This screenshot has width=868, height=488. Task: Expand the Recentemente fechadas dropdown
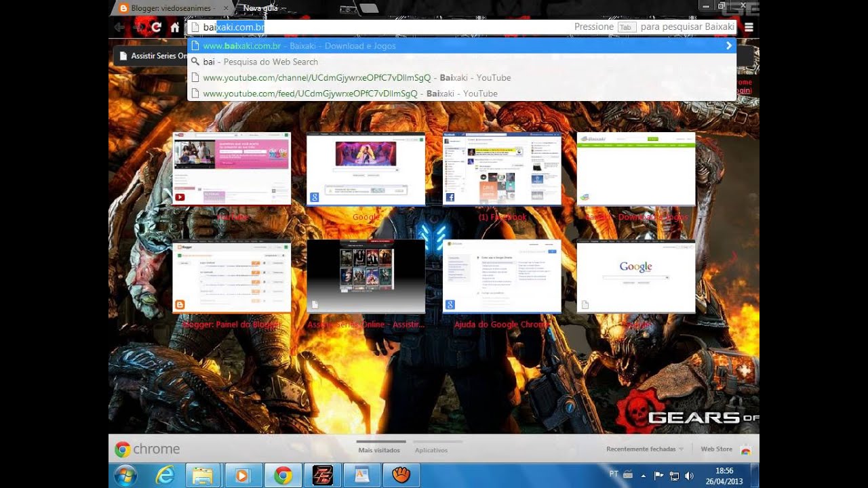click(x=644, y=449)
